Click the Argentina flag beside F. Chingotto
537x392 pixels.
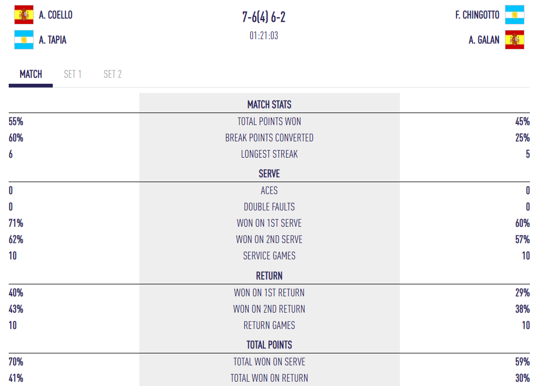click(514, 15)
